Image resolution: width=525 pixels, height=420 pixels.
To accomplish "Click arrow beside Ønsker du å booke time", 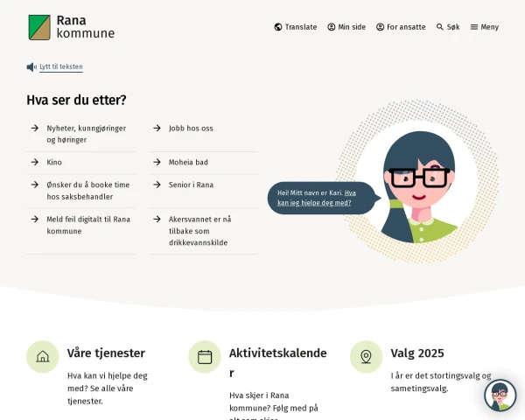I will coord(35,185).
